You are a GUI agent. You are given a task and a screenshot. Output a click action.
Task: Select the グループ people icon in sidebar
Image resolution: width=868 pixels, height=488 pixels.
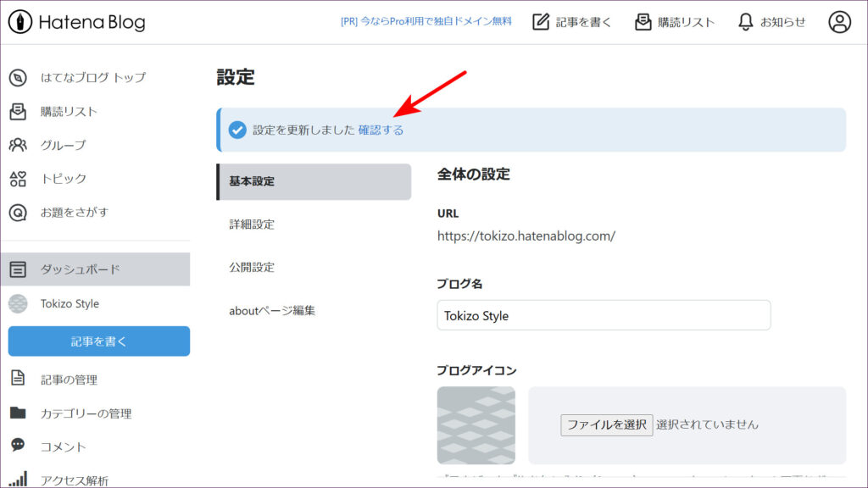point(18,145)
